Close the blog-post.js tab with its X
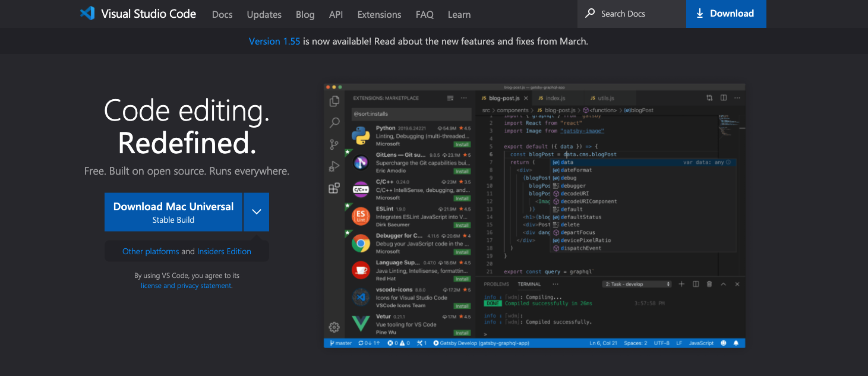The image size is (868, 376). tap(526, 98)
